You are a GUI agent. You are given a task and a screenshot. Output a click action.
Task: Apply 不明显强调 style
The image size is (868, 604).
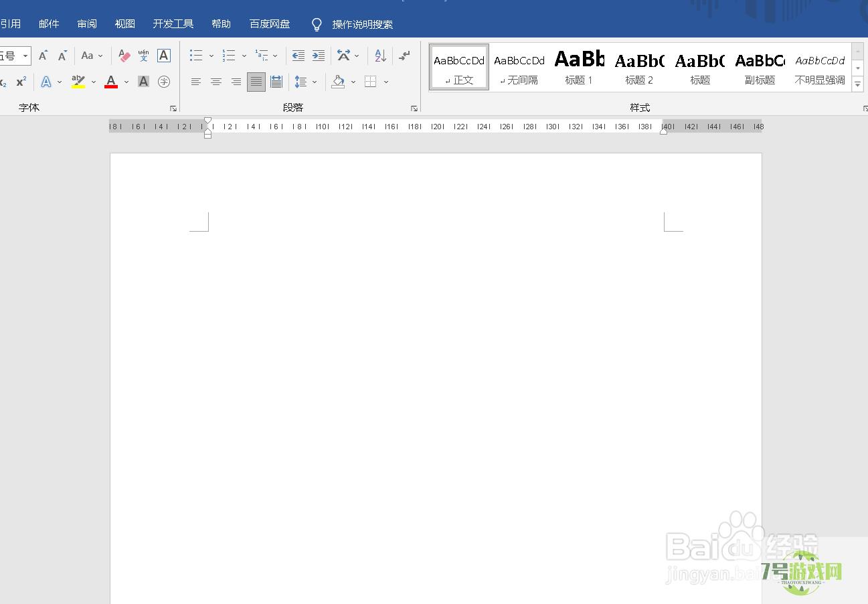(x=820, y=67)
